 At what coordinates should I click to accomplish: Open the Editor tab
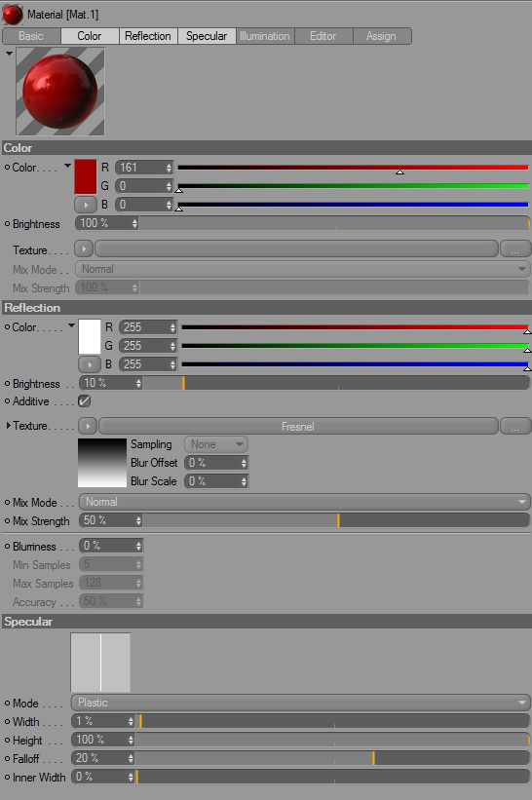pyautogui.click(x=323, y=36)
